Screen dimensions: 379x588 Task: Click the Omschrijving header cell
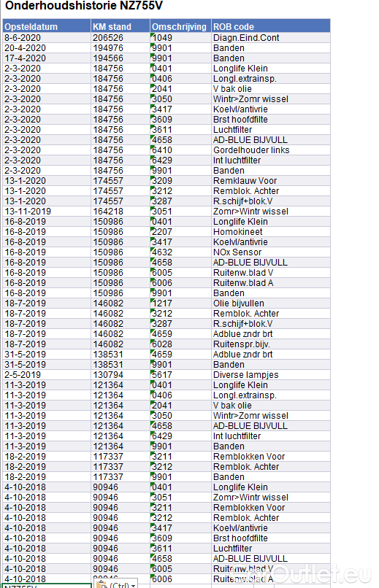(x=180, y=26)
